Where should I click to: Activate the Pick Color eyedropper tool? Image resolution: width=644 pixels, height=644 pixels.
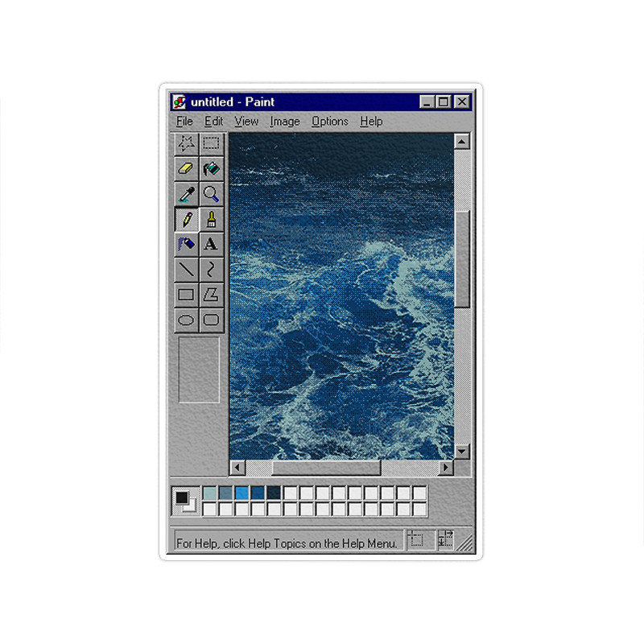pos(187,194)
